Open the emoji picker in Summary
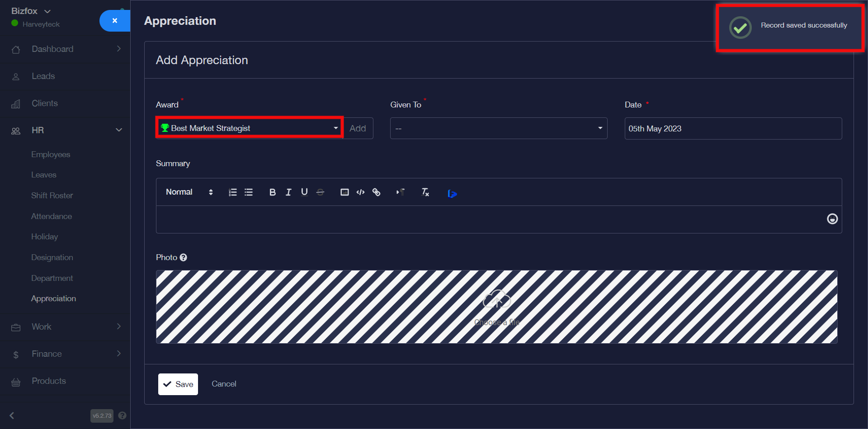Screen dimensions: 868x429 pyautogui.click(x=832, y=219)
